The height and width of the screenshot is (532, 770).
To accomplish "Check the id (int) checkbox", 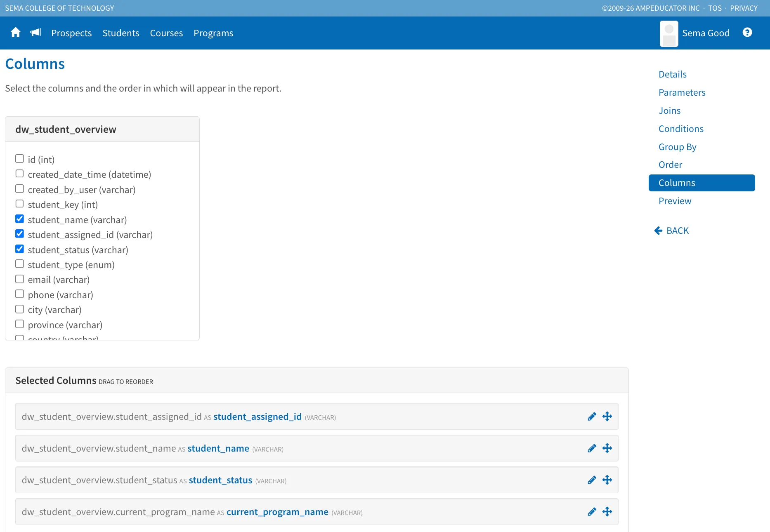I will 19,159.
